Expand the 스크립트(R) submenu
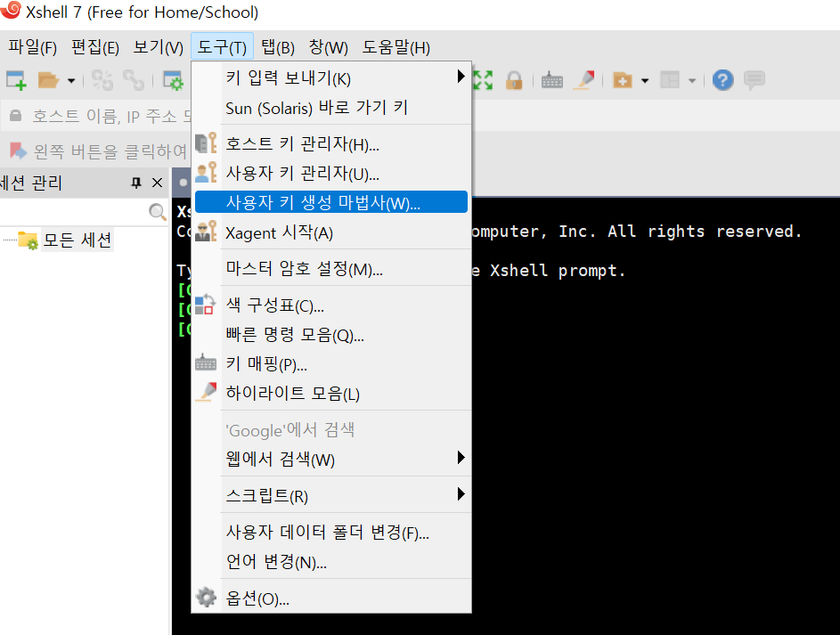The height and width of the screenshot is (635, 840). [331, 496]
